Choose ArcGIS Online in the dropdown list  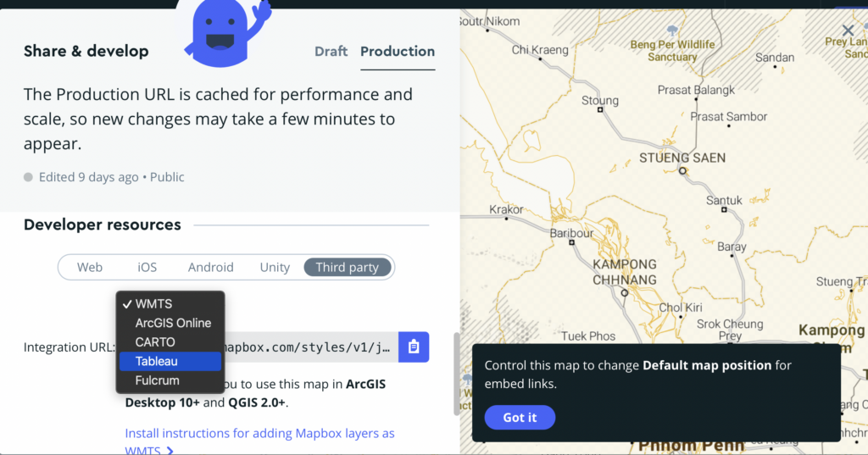170,323
